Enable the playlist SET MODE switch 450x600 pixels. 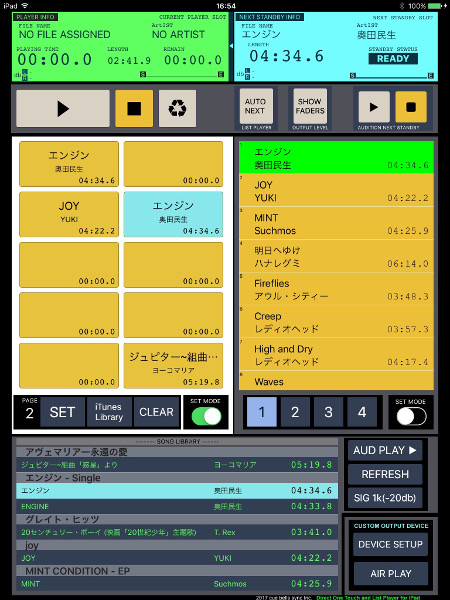(x=411, y=416)
